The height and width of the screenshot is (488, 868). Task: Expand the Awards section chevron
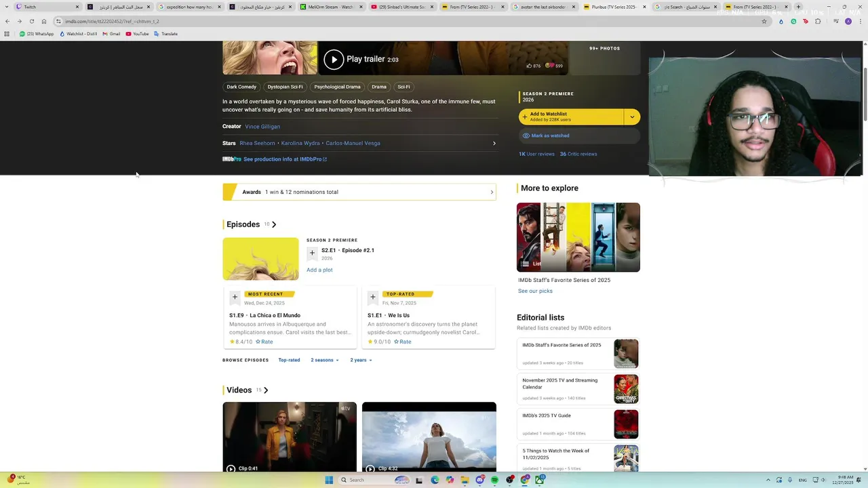[492, 192]
